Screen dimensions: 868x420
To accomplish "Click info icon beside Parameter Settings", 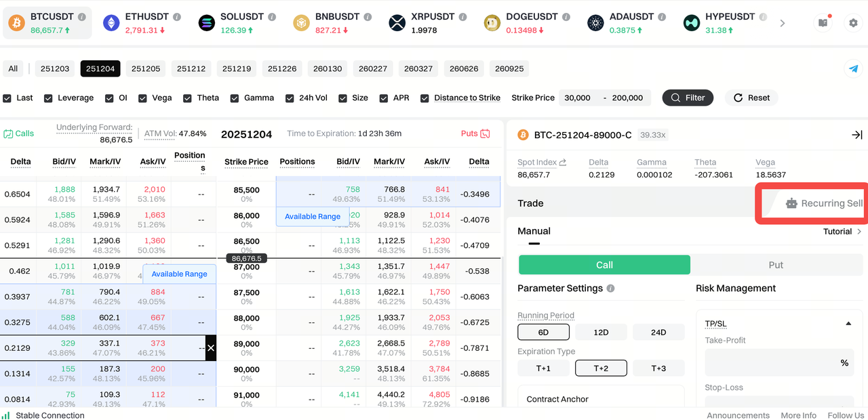I will pos(610,289).
